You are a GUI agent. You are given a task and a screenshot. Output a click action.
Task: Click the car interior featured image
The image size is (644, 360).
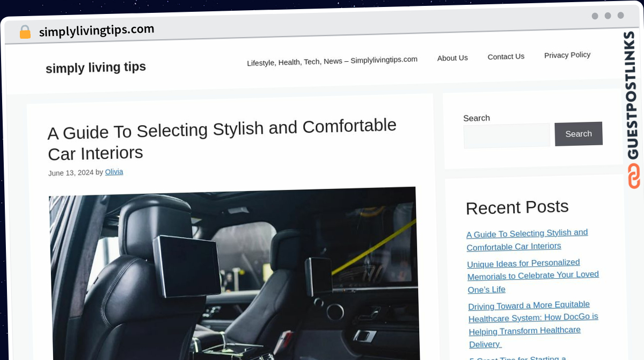[x=234, y=273]
